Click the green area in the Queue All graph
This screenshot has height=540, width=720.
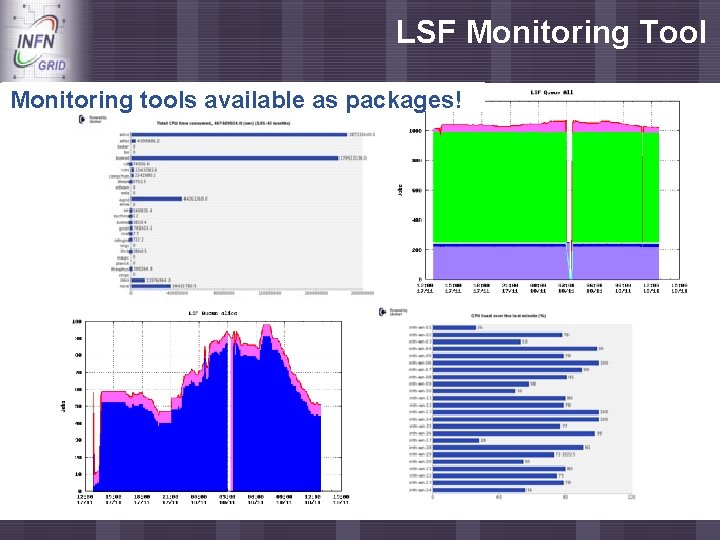pyautogui.click(x=501, y=186)
